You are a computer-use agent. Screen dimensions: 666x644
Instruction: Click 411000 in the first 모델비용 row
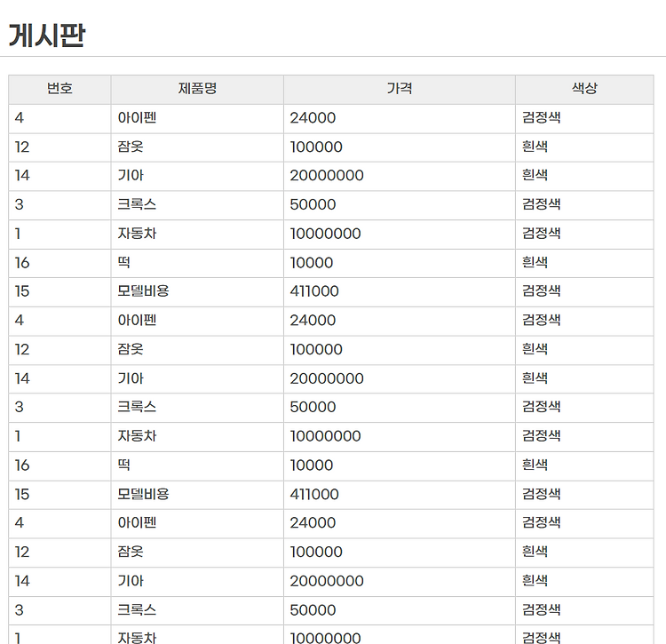[x=314, y=291]
